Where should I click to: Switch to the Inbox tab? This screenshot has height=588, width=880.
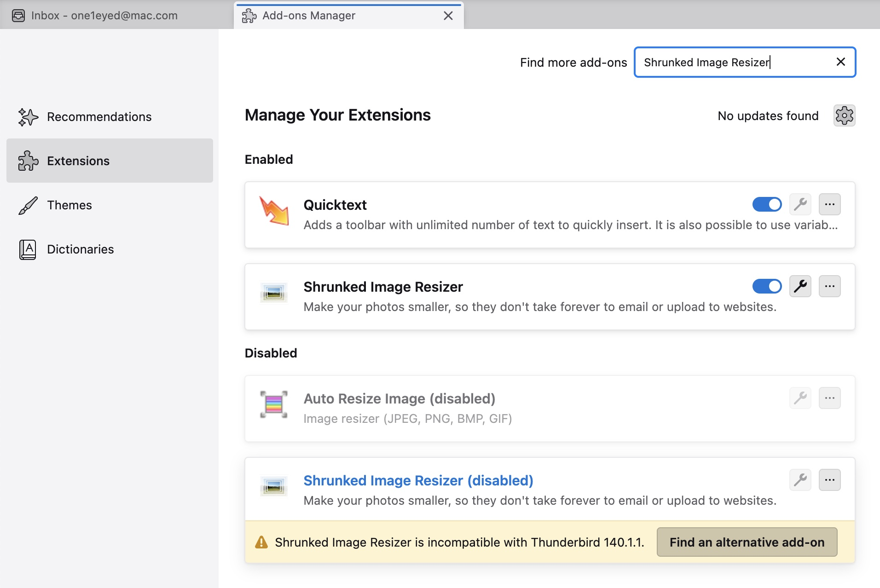(x=104, y=16)
